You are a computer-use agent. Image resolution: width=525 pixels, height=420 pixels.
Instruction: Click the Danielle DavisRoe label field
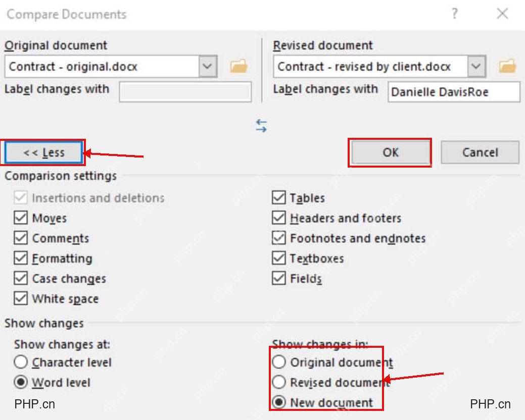coord(454,92)
